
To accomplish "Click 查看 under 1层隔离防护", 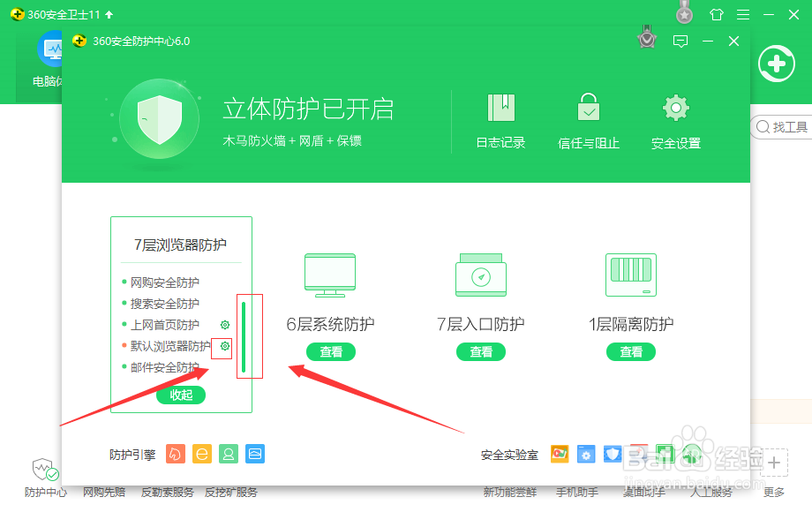I will (631, 352).
